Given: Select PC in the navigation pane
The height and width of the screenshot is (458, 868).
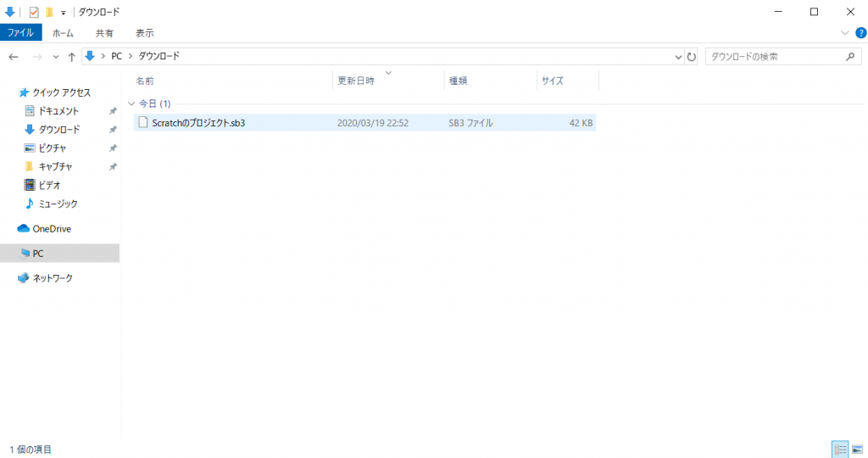Looking at the screenshot, I should (x=60, y=253).
